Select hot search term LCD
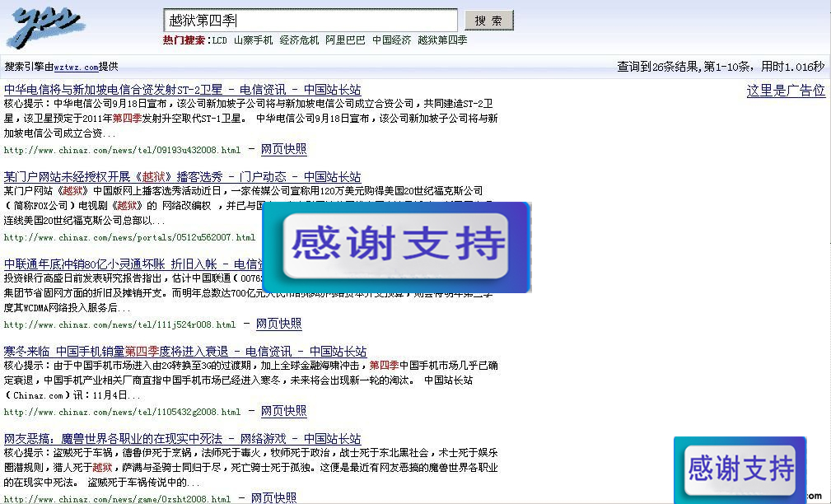831x504 pixels. tap(219, 40)
